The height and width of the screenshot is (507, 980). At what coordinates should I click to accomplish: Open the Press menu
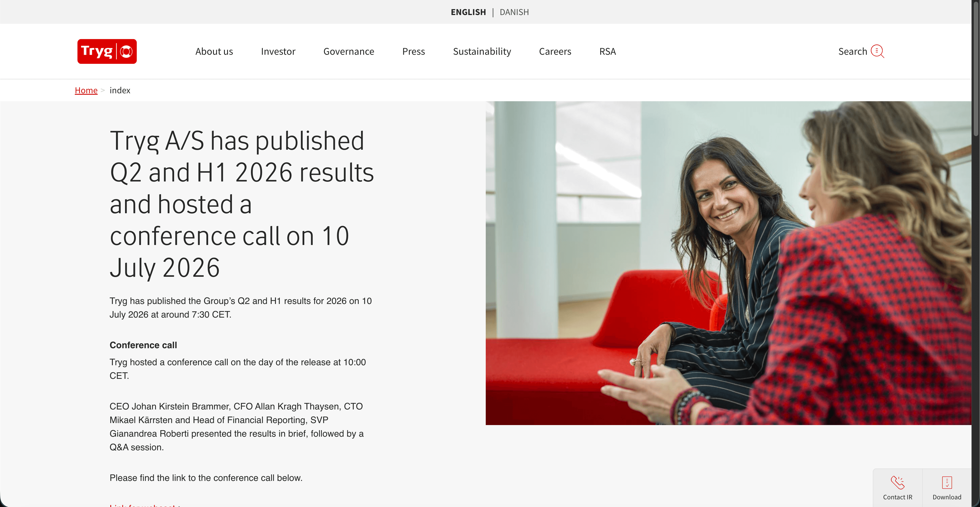(413, 51)
